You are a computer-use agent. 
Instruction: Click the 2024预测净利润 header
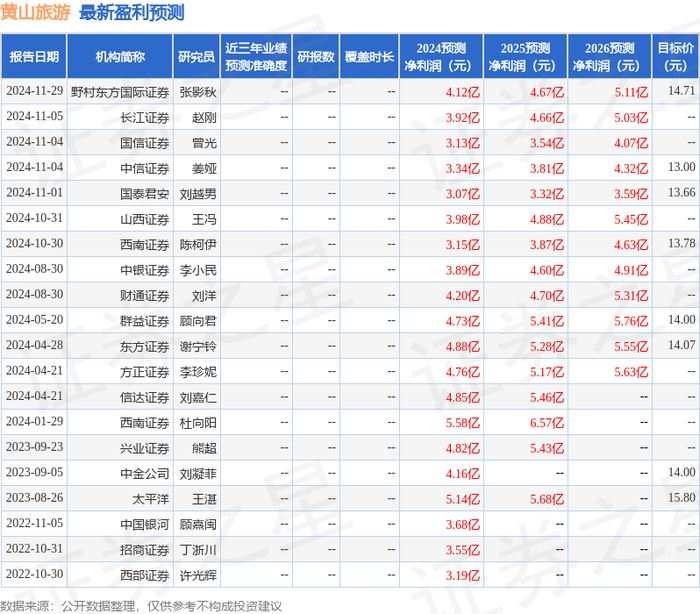point(441,57)
